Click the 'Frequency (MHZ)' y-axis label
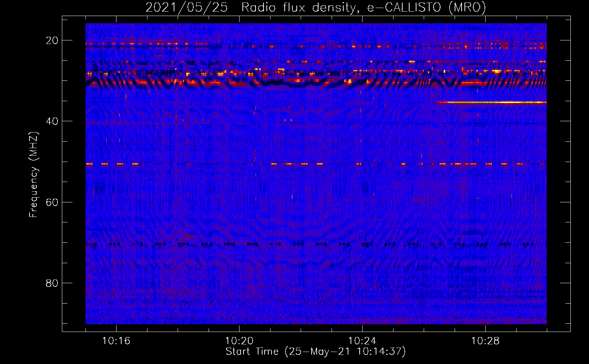 (x=33, y=175)
